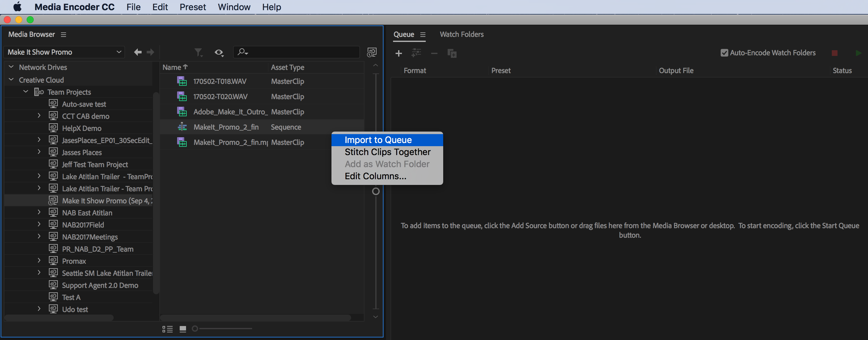Viewport: 868px width, 340px height.
Task: Open the Preset menu in the menu bar
Action: [x=192, y=7]
